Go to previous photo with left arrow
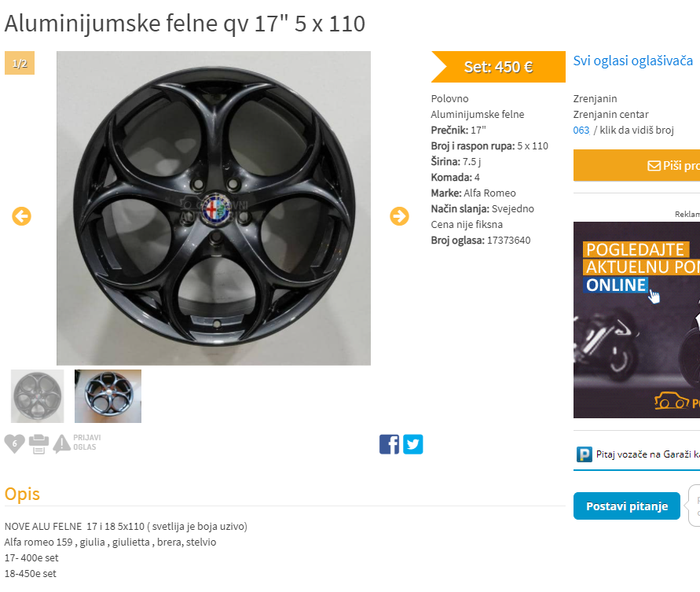700x592 pixels. click(21, 216)
